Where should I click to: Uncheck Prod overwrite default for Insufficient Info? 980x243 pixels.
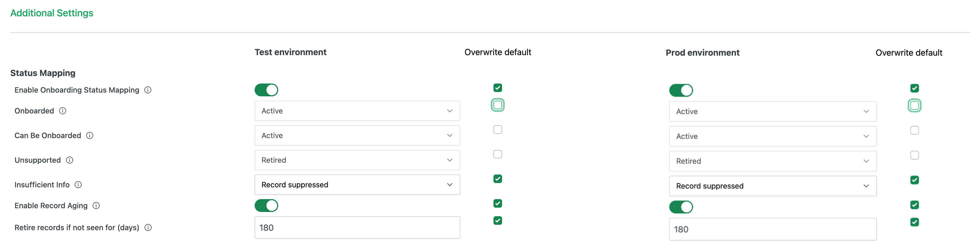tap(915, 180)
